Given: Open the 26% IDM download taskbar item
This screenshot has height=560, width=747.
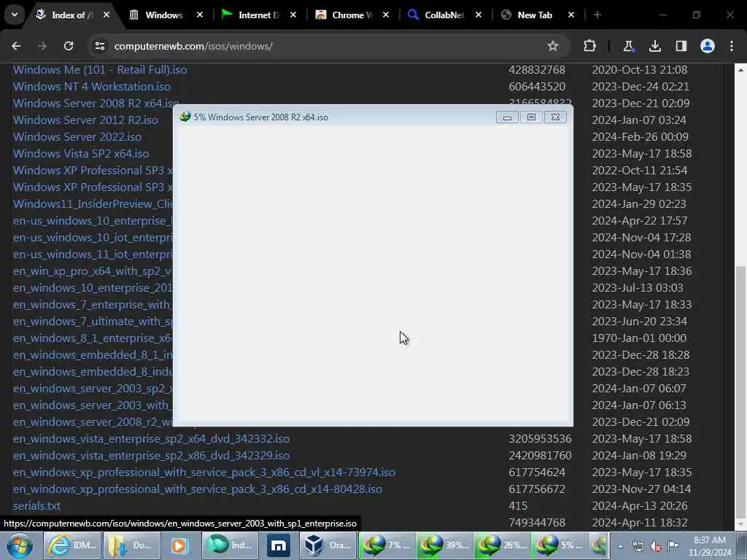Looking at the screenshot, I should 503,545.
